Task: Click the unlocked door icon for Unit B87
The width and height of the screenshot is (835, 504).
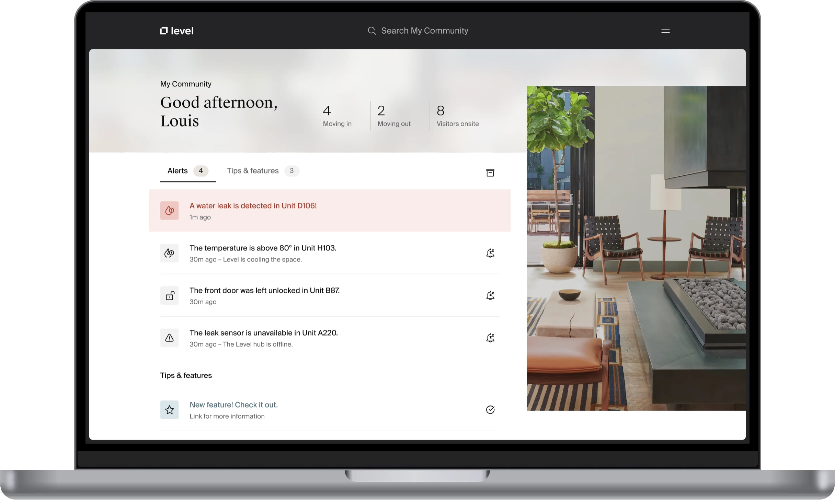Action: [169, 295]
